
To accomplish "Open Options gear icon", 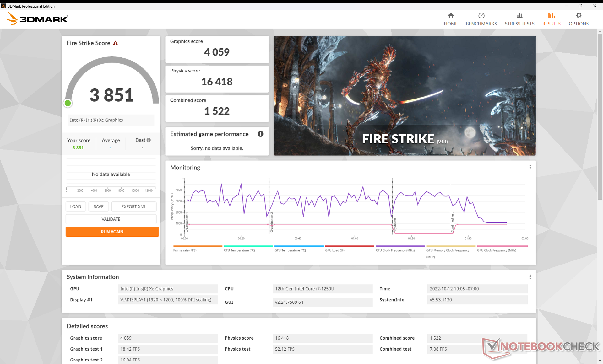I will point(579,16).
